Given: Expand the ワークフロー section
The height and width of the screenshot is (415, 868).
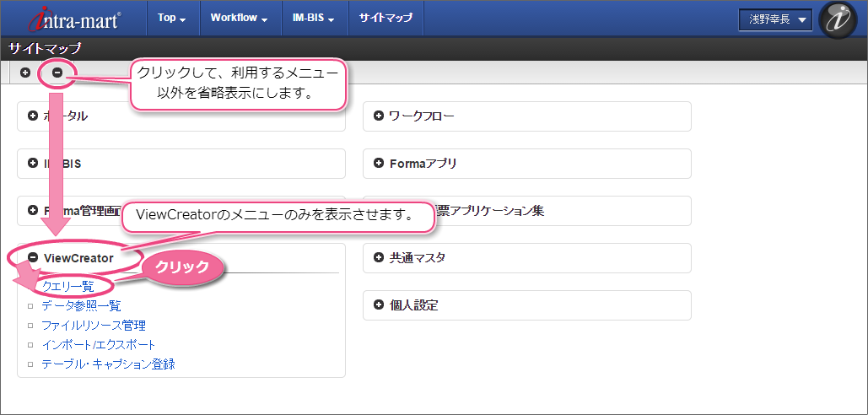Looking at the screenshot, I should click(379, 116).
